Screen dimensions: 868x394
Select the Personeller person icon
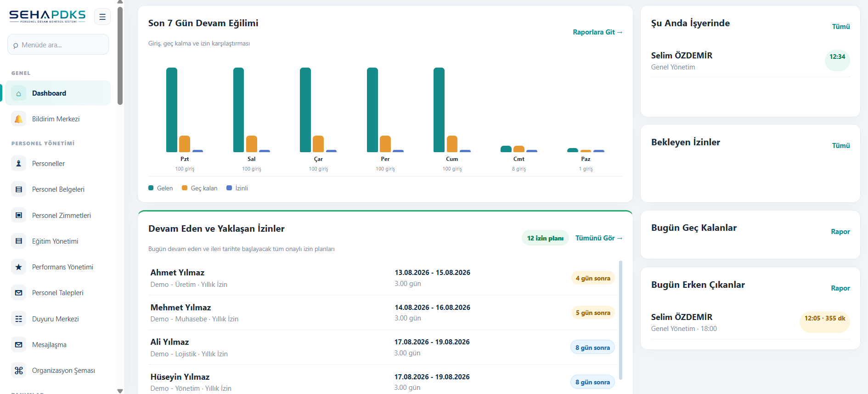coord(18,163)
